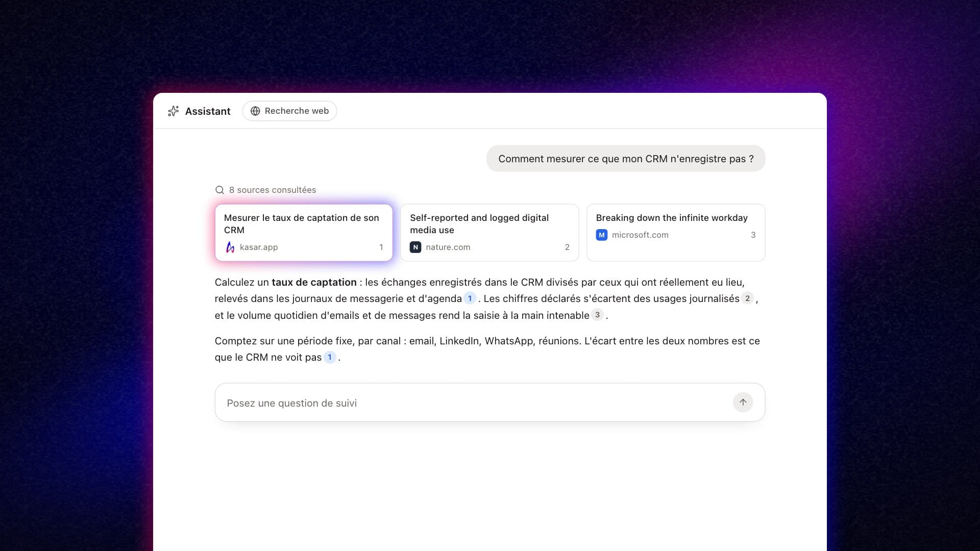Click the bold 'taux de captation' text
This screenshot has height=551, width=980.
click(x=314, y=282)
